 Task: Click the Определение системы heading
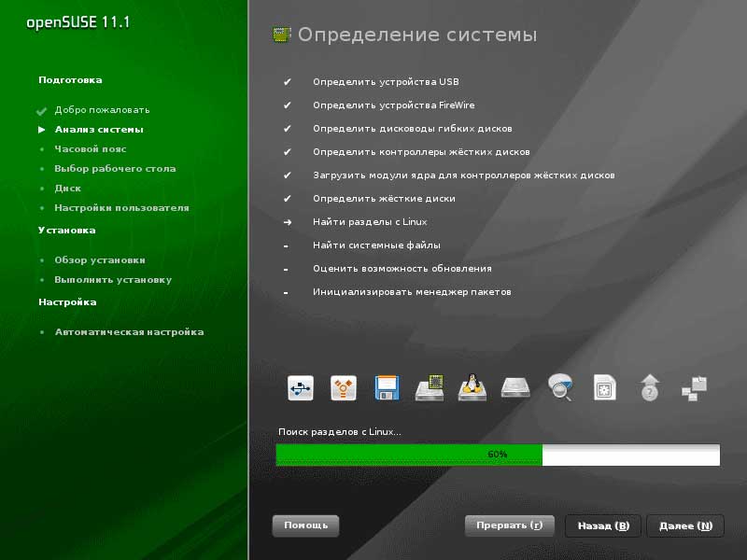(x=417, y=35)
